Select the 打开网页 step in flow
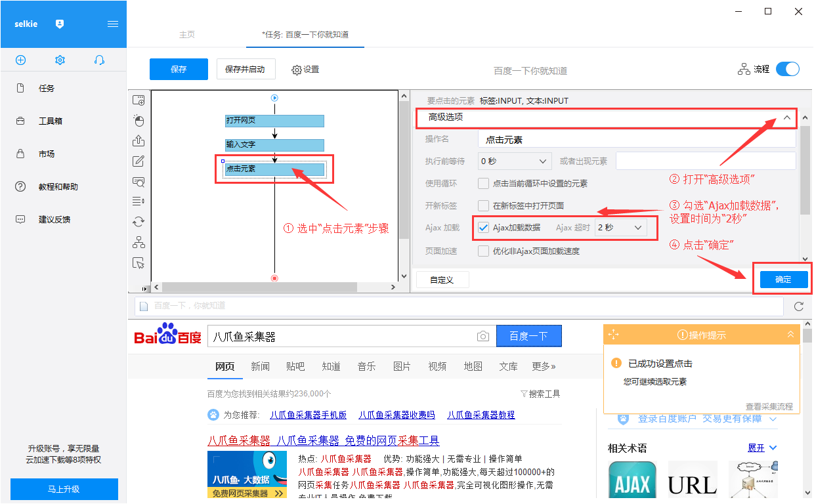The image size is (814, 504). (274, 121)
